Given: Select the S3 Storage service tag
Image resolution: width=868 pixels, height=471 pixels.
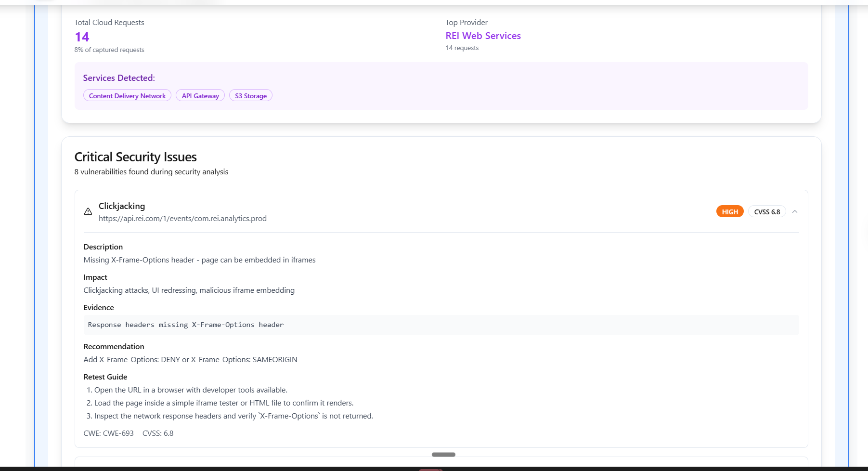Looking at the screenshot, I should [251, 96].
